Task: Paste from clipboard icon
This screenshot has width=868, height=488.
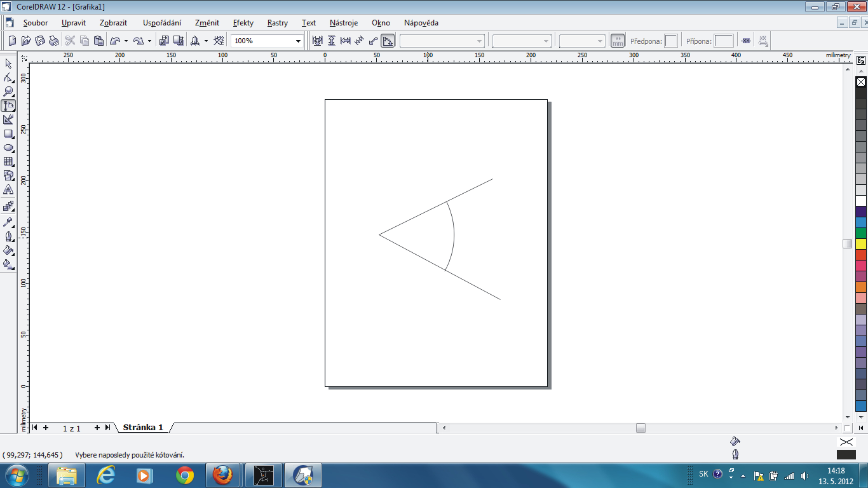Action: (98, 41)
